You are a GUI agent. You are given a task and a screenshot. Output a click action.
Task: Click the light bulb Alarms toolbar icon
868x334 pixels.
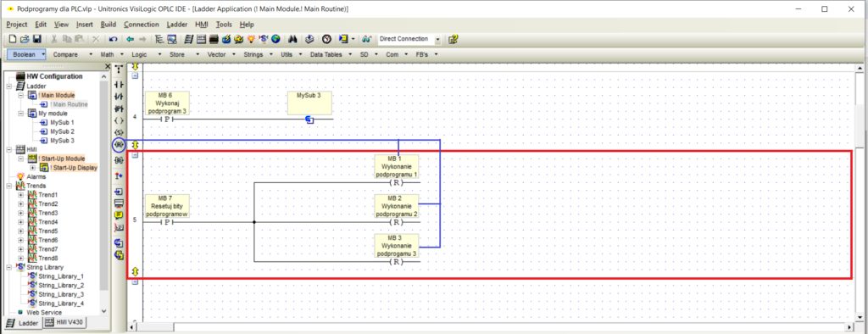pyautogui.click(x=251, y=39)
